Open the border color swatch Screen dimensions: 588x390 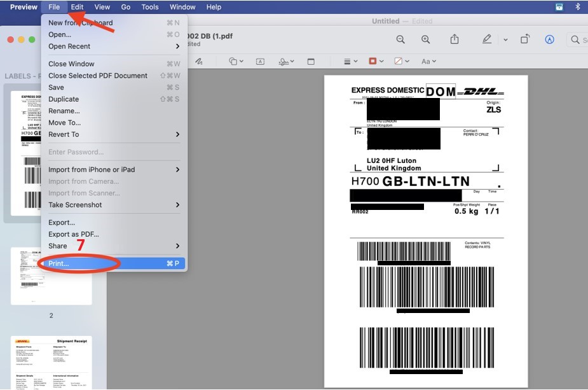(375, 62)
